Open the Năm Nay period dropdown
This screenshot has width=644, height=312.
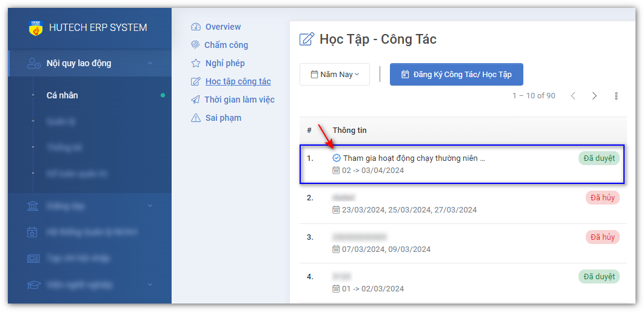[x=335, y=75]
